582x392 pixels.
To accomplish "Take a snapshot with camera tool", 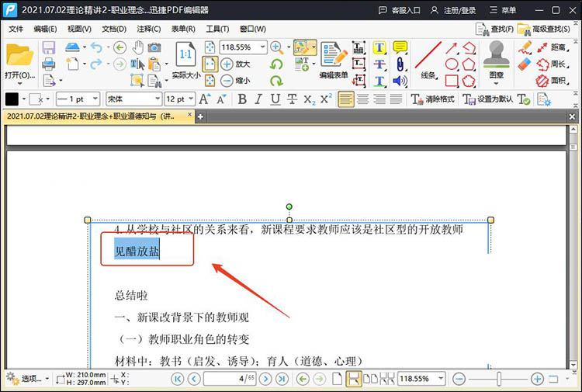I will click(154, 47).
